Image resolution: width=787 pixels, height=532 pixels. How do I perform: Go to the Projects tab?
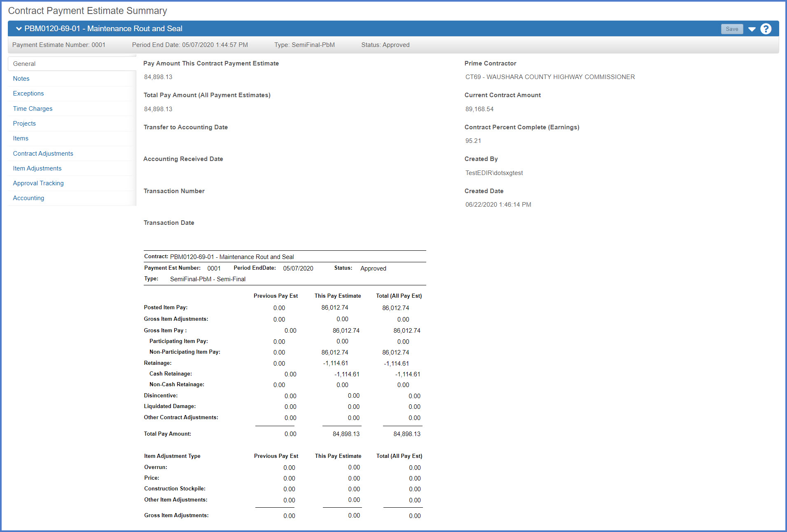(24, 124)
